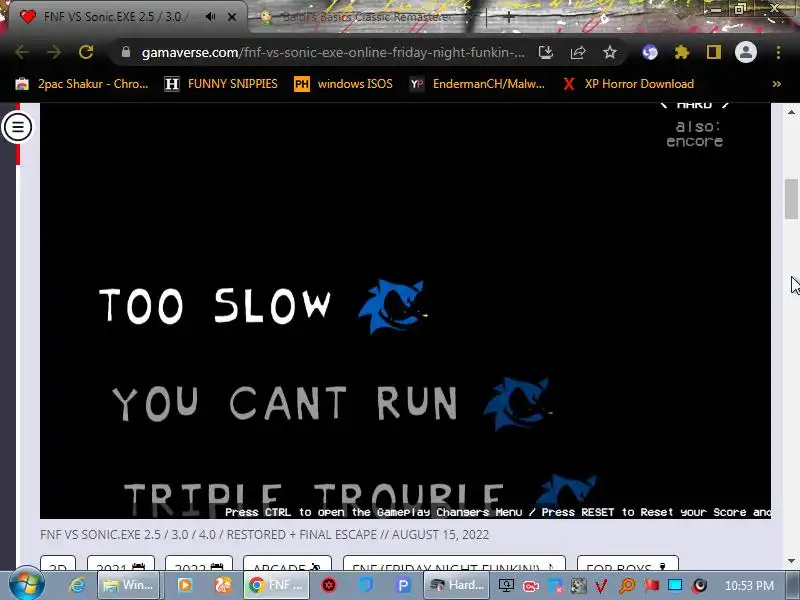Click Sonic icon next to TOO SLOW
The width and height of the screenshot is (800, 600).
pos(393,306)
